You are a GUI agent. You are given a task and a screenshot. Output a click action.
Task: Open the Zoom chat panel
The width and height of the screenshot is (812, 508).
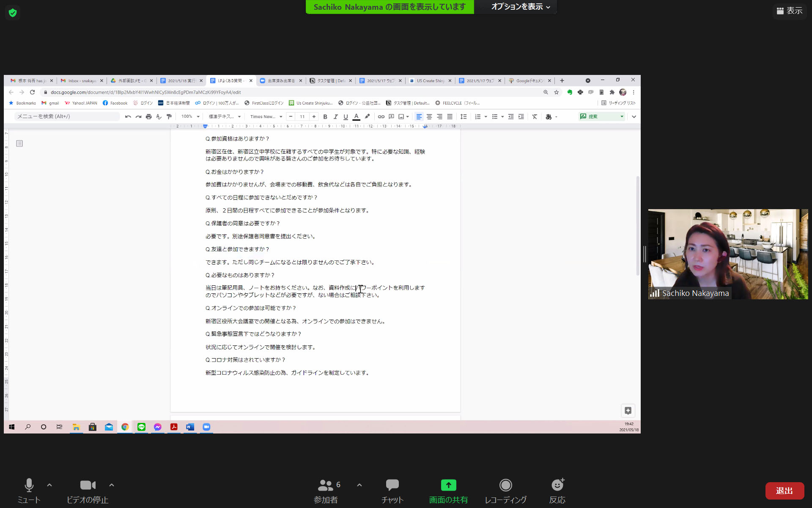point(392,485)
